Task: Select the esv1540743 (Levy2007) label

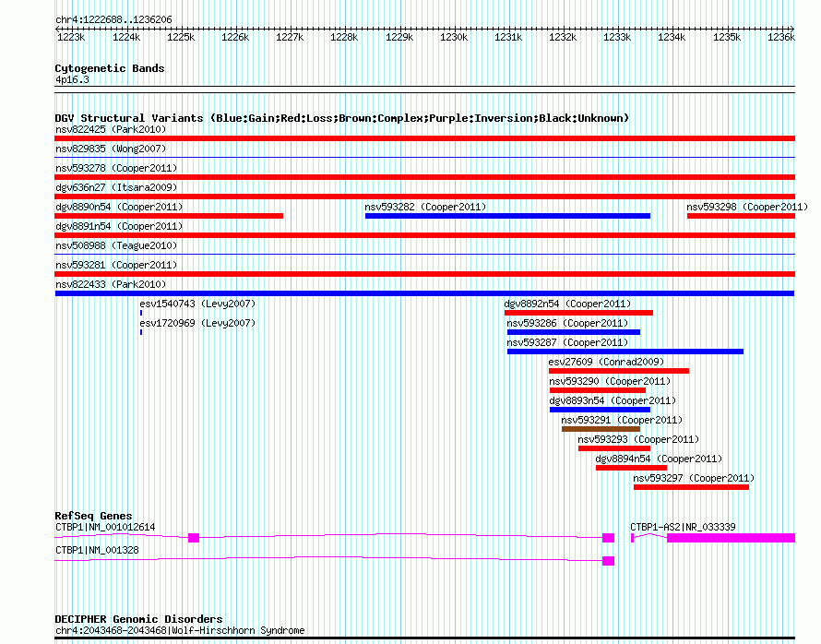Action: click(x=197, y=304)
